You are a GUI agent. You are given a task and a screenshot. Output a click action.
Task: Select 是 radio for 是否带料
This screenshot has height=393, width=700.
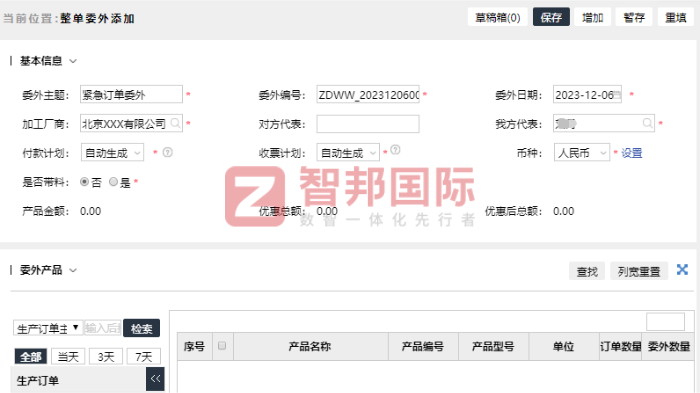[113, 182]
